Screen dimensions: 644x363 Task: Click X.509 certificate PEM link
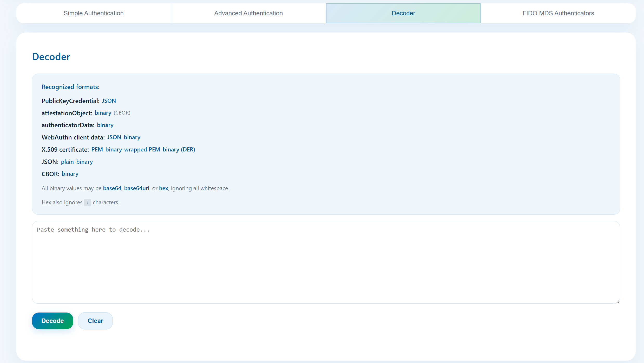point(97,150)
